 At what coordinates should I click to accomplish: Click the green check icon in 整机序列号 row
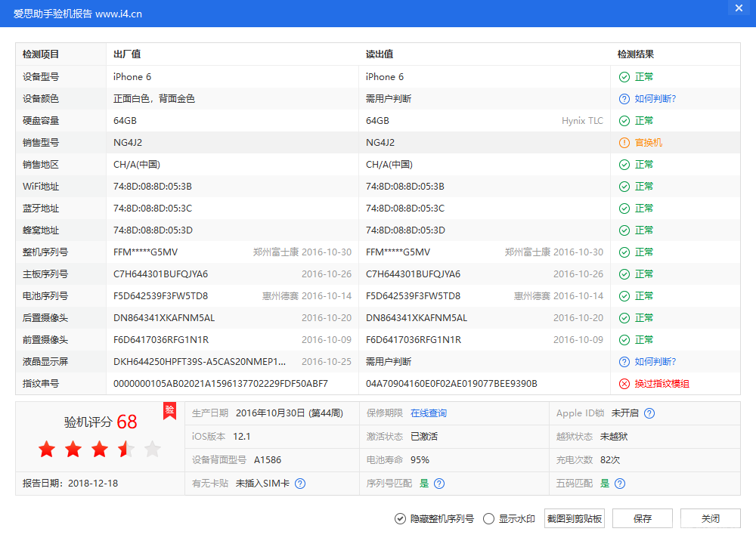(x=624, y=252)
